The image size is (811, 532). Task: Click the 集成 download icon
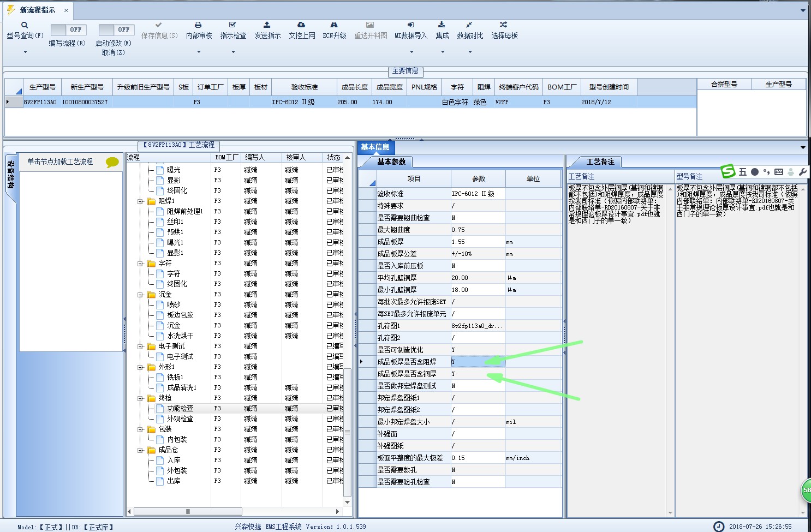(442, 25)
